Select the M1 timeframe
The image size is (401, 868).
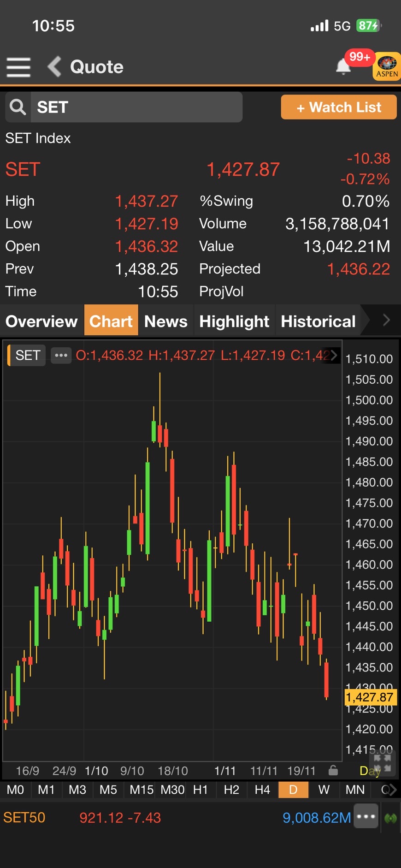pyautogui.click(x=46, y=790)
